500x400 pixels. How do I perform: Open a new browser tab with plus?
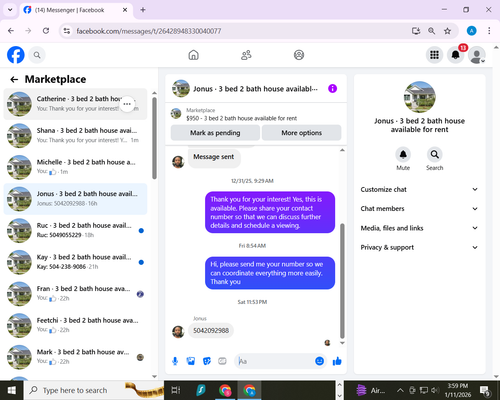click(x=143, y=10)
